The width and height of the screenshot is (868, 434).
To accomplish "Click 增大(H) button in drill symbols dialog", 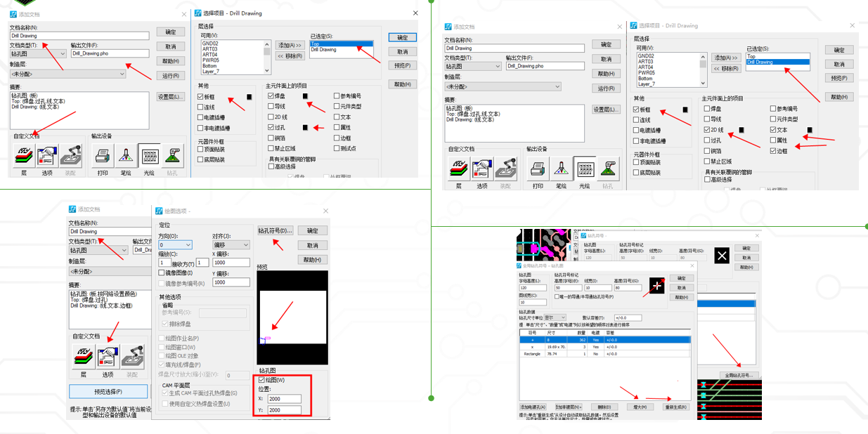I will pyautogui.click(x=640, y=407).
